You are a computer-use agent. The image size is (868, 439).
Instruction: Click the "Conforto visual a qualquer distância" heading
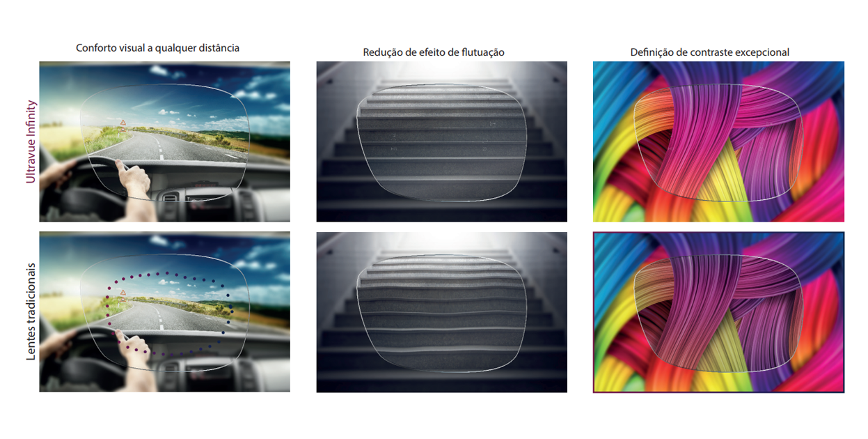pyautogui.click(x=157, y=48)
